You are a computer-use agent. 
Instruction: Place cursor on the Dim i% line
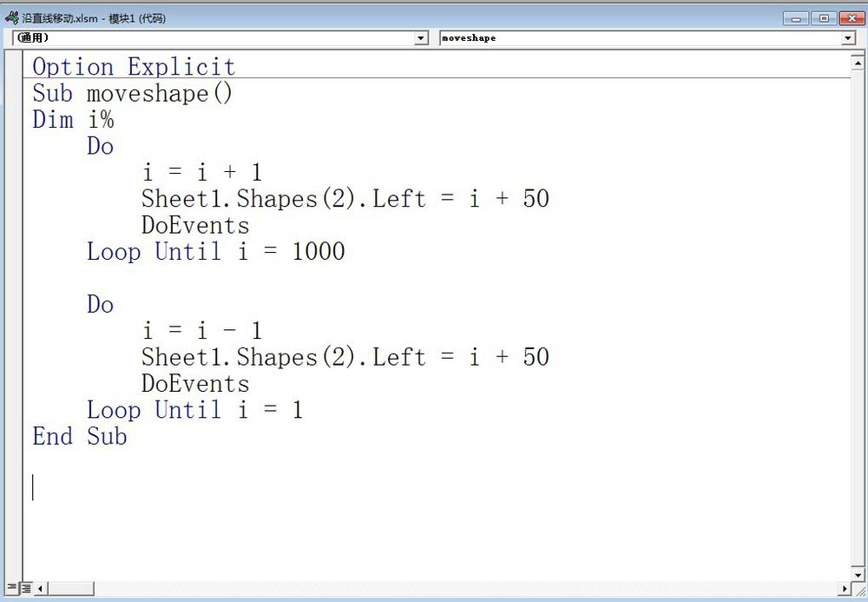click(73, 120)
